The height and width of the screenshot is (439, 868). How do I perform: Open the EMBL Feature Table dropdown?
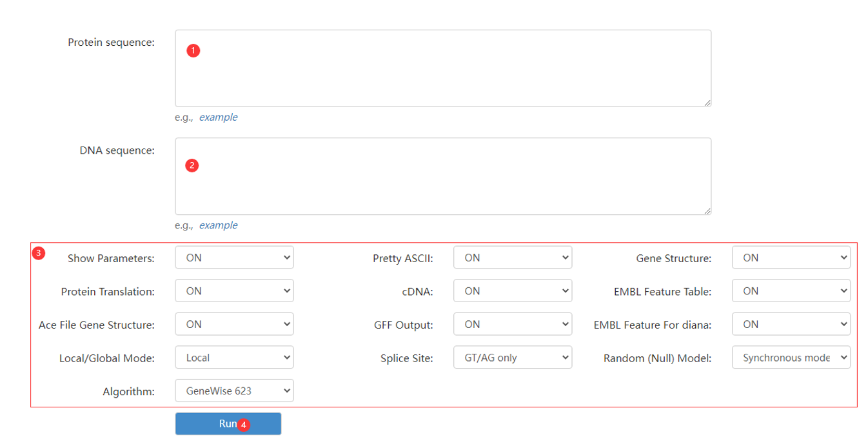(x=791, y=291)
